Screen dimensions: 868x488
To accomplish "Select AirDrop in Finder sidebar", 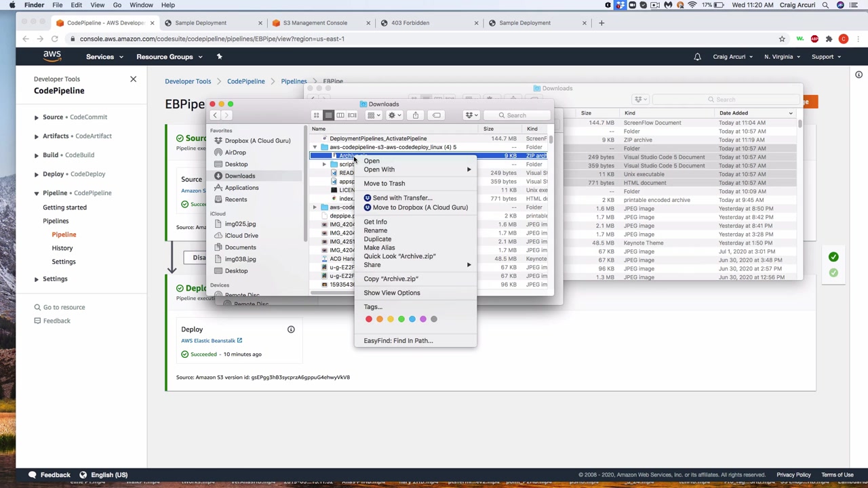I will coord(256,152).
